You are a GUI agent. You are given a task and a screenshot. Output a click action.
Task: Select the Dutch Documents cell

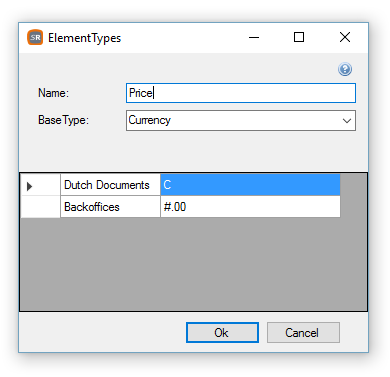[110, 185]
